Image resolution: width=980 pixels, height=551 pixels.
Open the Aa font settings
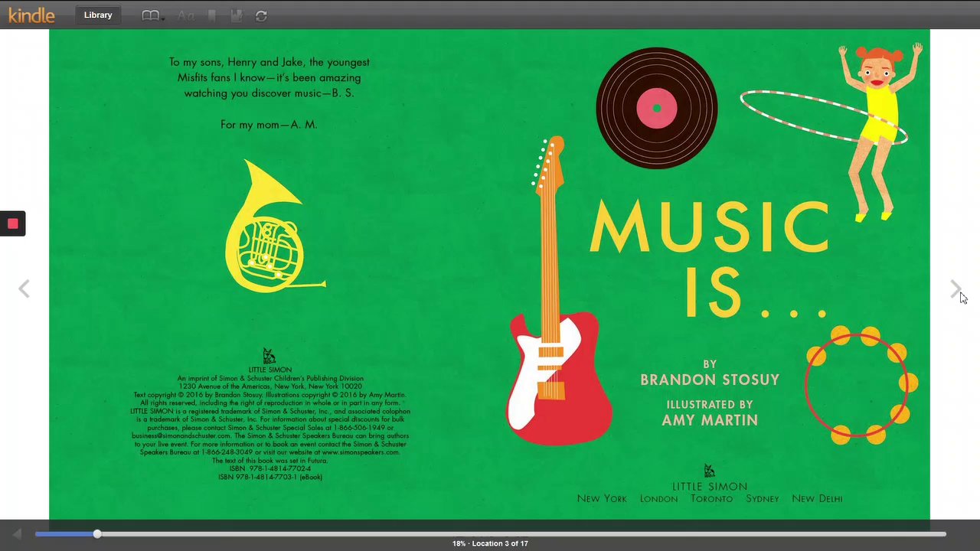(x=185, y=16)
